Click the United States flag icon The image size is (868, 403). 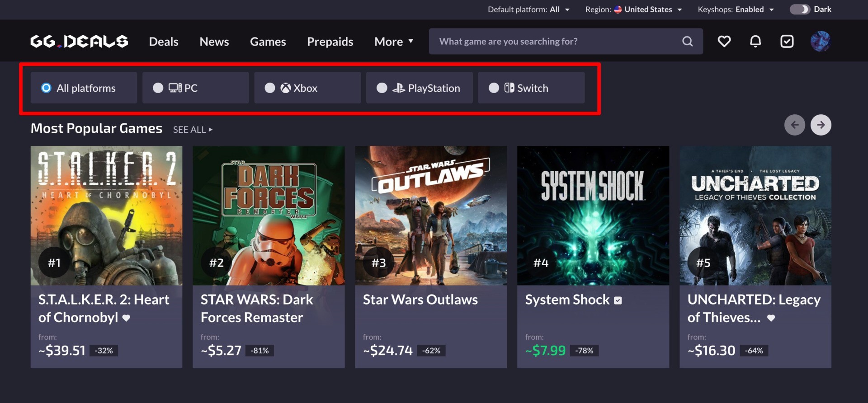[x=618, y=9]
